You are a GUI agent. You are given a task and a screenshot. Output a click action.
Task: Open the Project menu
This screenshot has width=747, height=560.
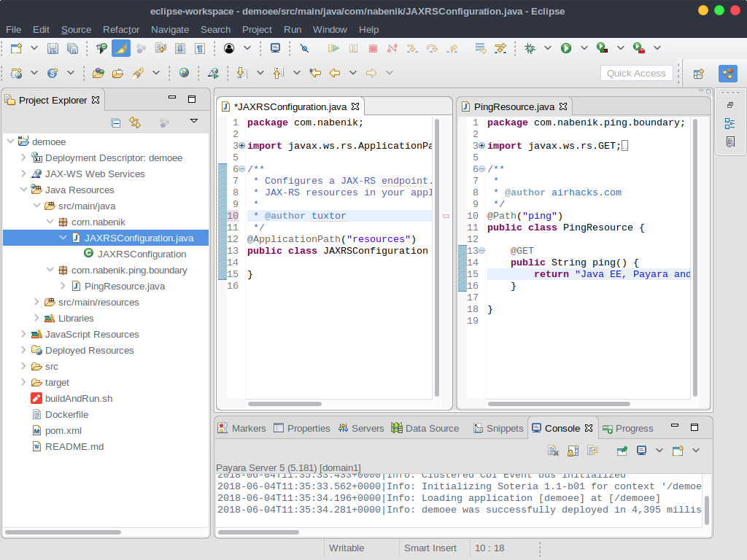click(257, 29)
